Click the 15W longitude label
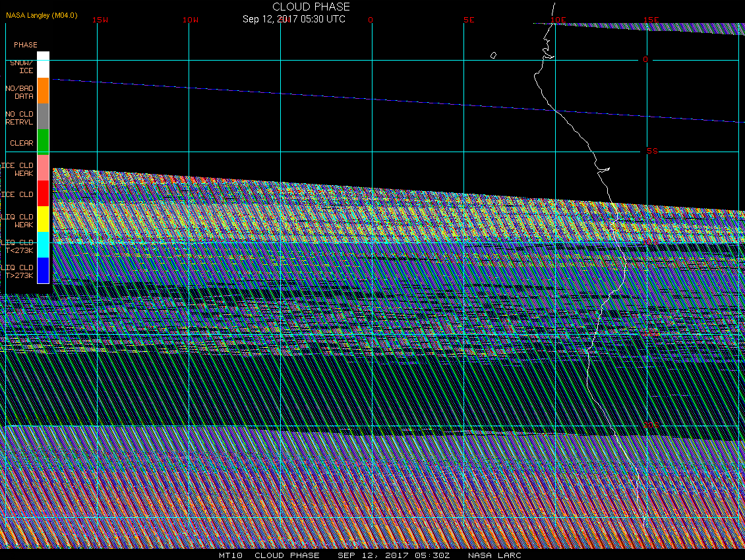The width and height of the screenshot is (745, 560). (x=100, y=20)
